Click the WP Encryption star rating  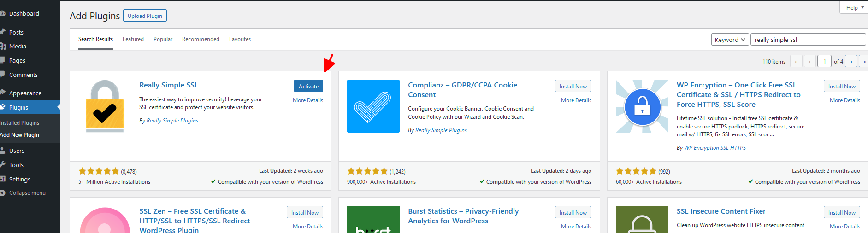(636, 171)
